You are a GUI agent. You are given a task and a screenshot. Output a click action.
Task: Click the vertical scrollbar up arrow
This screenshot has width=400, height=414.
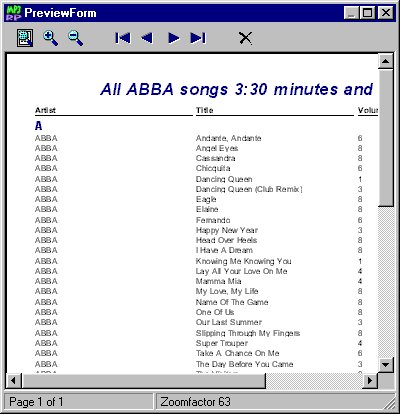tap(386, 61)
